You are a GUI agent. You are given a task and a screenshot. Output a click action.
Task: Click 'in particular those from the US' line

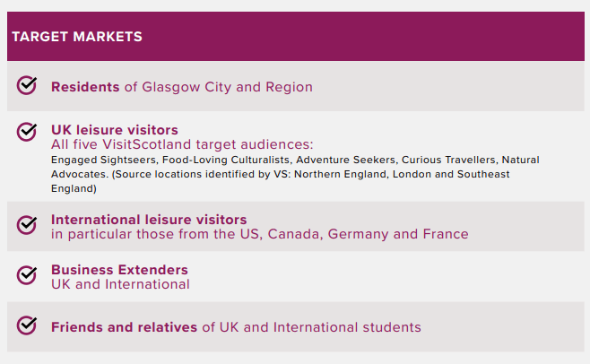coord(161,234)
